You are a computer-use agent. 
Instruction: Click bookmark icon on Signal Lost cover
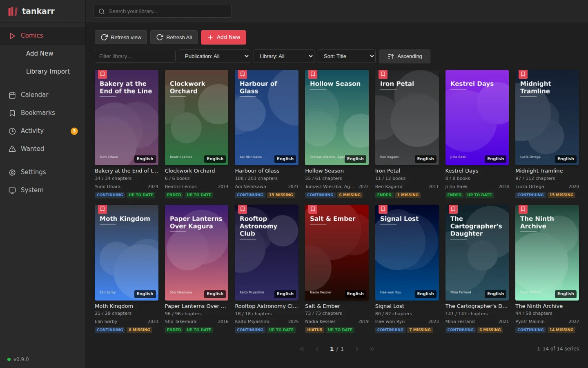click(x=383, y=209)
